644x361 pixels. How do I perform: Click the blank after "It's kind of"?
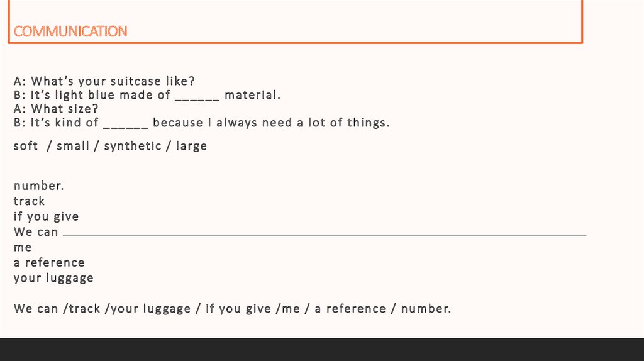(125, 124)
